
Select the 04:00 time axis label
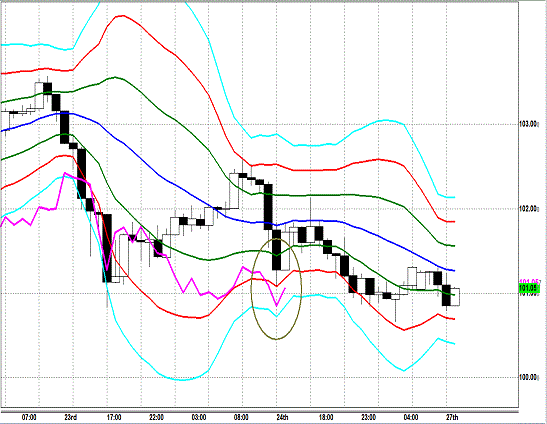[x=411, y=417]
